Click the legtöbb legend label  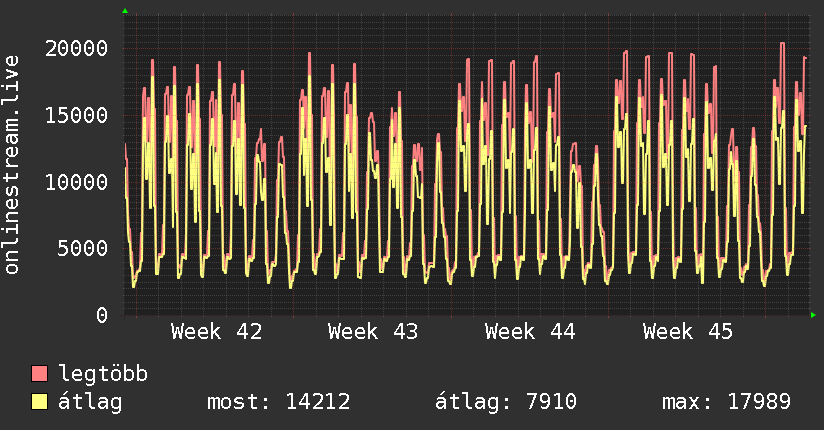pos(103,374)
